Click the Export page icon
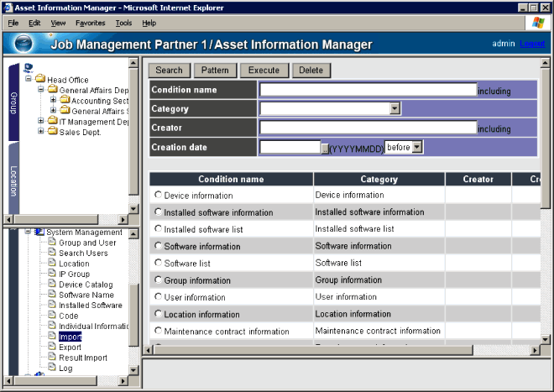 [x=52, y=347]
